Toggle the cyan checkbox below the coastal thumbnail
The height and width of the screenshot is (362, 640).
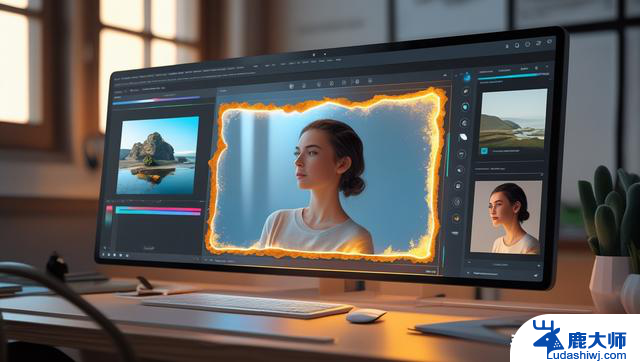coord(484,151)
